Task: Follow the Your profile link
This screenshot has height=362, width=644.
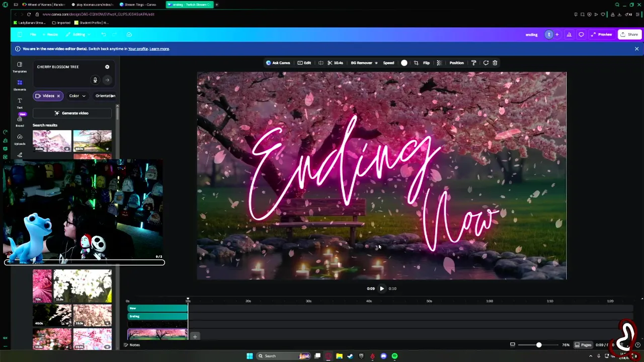Action: pyautogui.click(x=138, y=49)
